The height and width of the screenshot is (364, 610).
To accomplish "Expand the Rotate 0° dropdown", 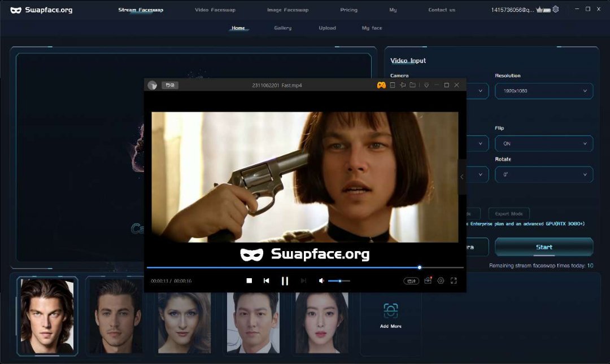I will (544, 174).
